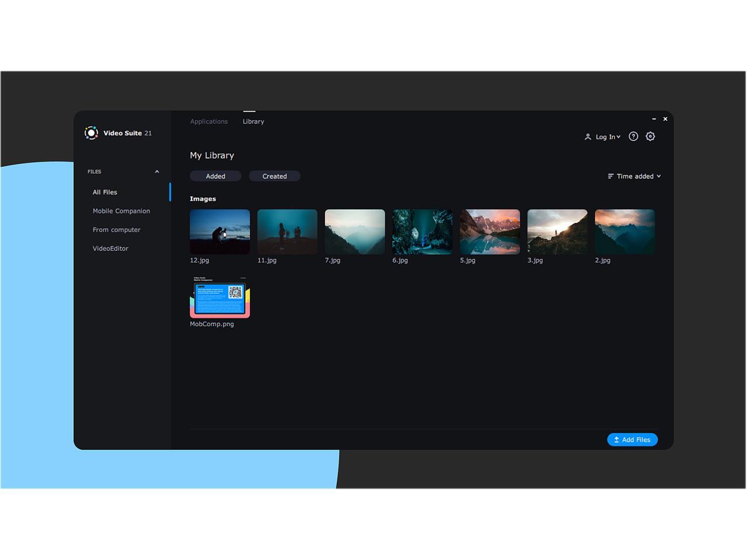This screenshot has height=560, width=747.
Task: Click the 5.jpg file name label
Action: [x=467, y=261]
